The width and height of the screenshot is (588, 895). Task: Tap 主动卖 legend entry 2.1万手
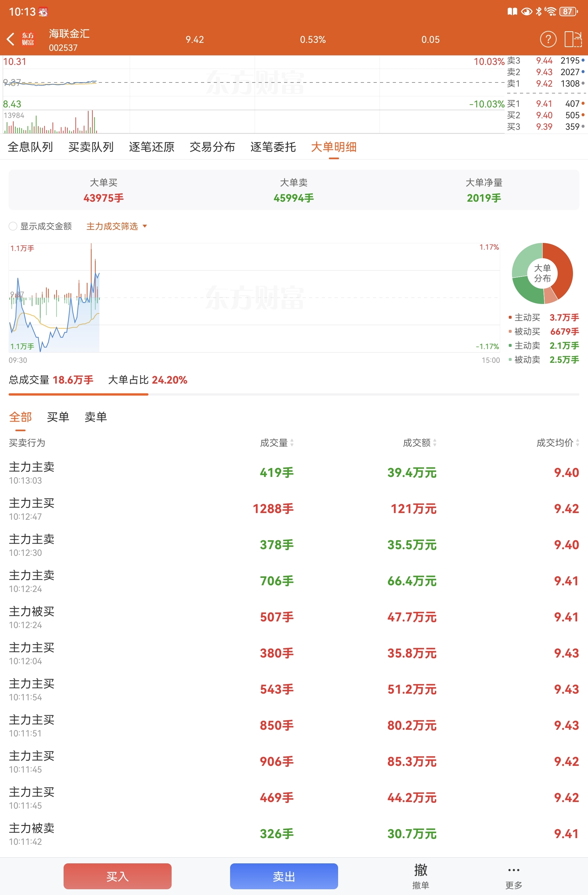(544, 346)
